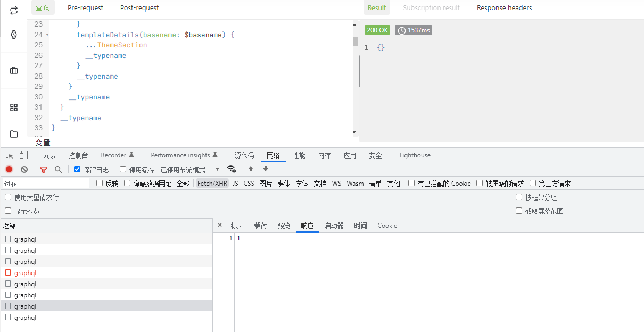Click the query editor scroll-down arrow
The width and height of the screenshot is (644, 332).
(x=355, y=132)
